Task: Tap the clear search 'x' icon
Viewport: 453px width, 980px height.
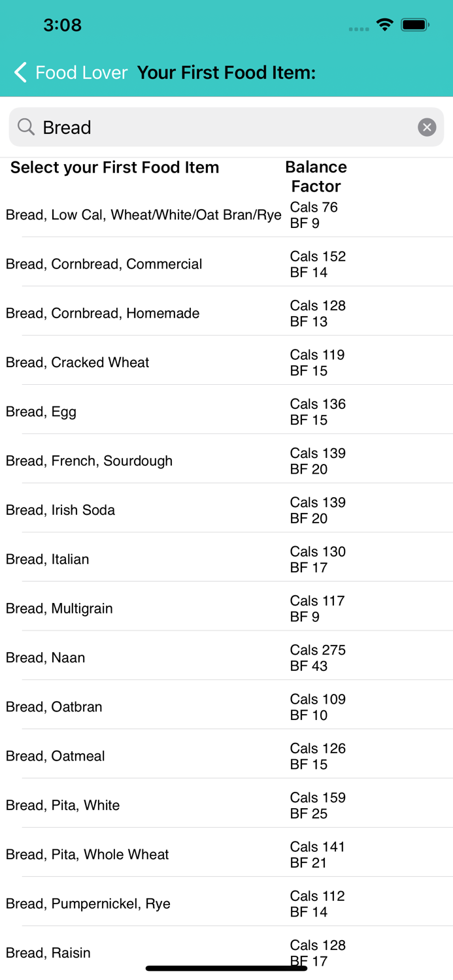Action: click(426, 127)
